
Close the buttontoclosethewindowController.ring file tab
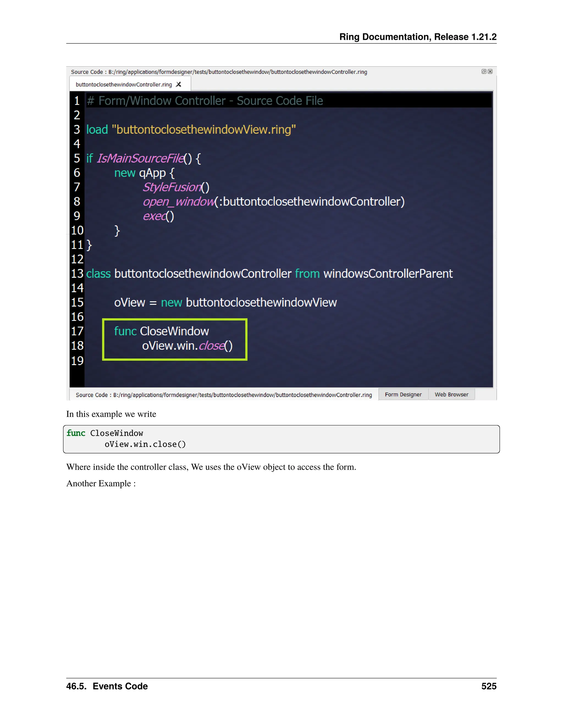179,84
